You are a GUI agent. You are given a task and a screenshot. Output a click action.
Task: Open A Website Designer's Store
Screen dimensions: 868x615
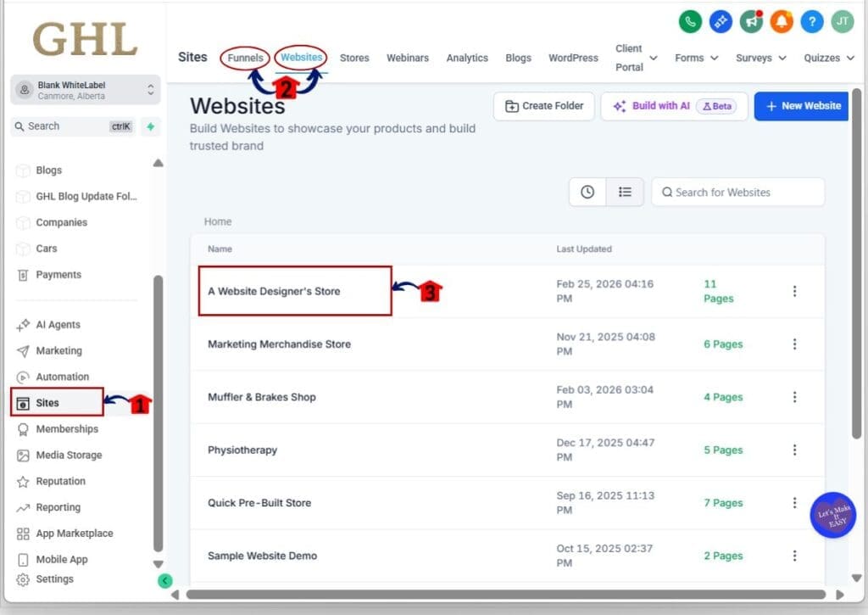coord(274,291)
